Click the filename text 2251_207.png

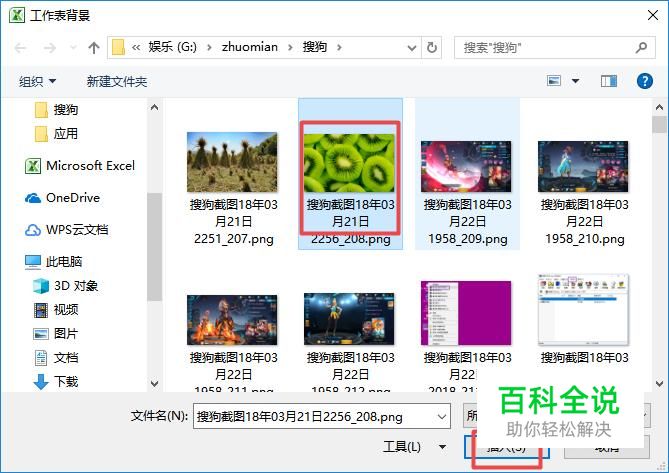[x=234, y=239]
